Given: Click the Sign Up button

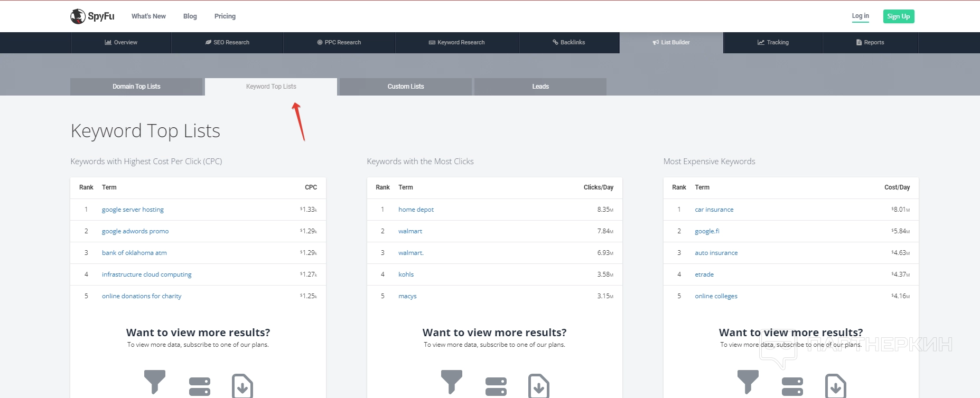Looking at the screenshot, I should [x=899, y=16].
